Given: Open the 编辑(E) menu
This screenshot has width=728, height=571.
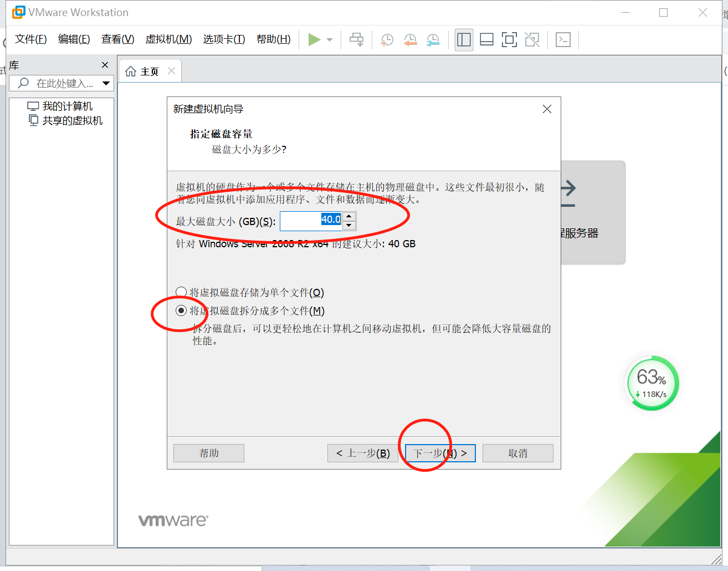Looking at the screenshot, I should [74, 39].
